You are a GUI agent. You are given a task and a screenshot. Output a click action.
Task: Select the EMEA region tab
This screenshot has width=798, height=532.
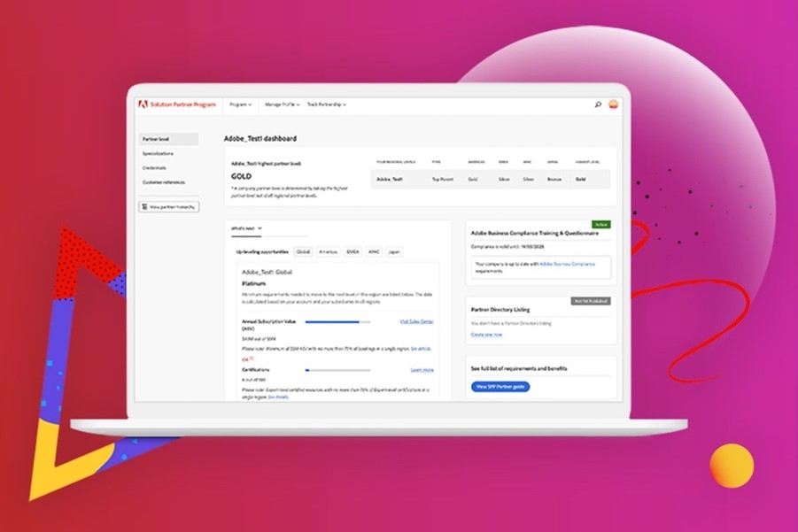[353, 251]
